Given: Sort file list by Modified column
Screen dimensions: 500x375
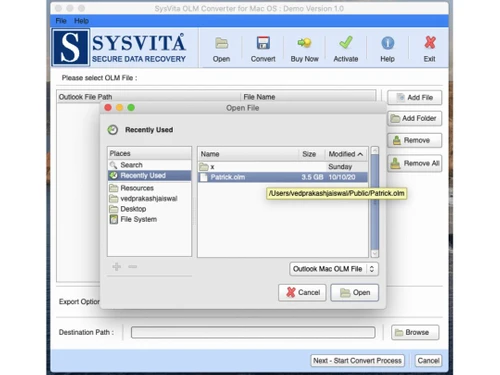Looking at the screenshot, I should pyautogui.click(x=346, y=154).
